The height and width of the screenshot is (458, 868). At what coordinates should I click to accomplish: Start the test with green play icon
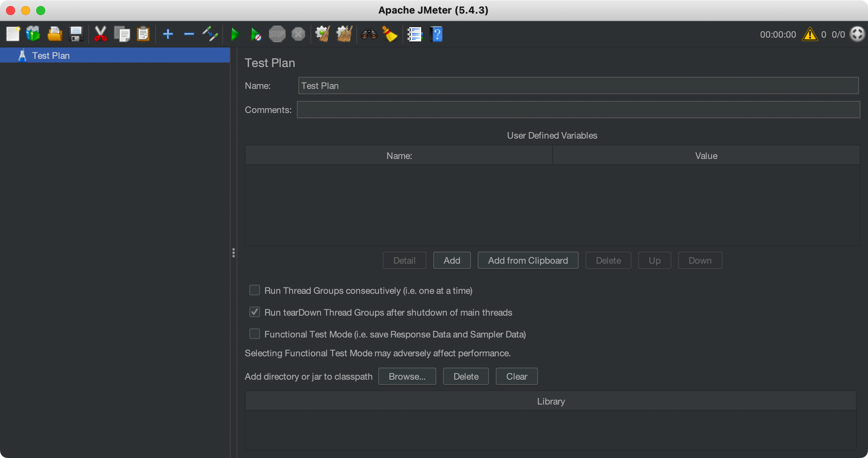point(235,34)
